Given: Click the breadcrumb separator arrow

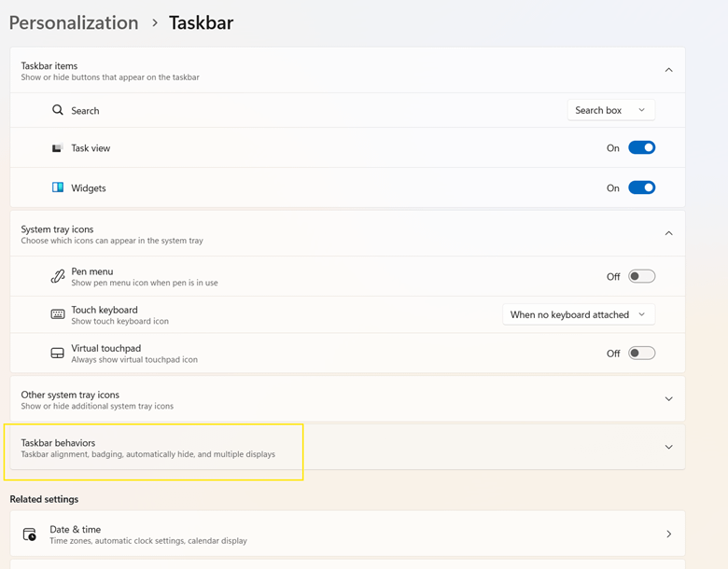Looking at the screenshot, I should tap(155, 22).
